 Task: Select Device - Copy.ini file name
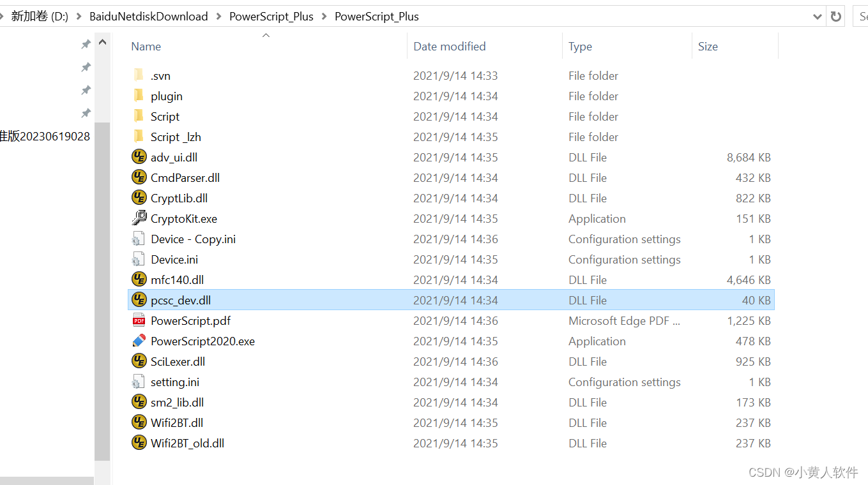[194, 239]
